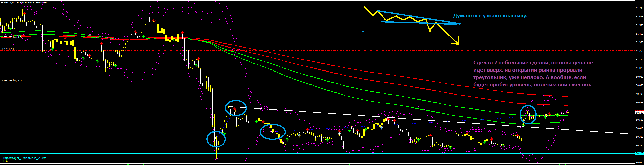Click the Projectreaper_TrendLines_Alerts indicator label
This screenshot has height=165, width=644.
tap(24, 158)
